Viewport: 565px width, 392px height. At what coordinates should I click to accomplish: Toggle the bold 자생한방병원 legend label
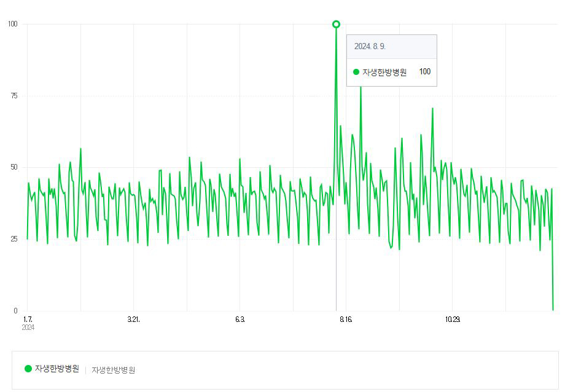57,369
